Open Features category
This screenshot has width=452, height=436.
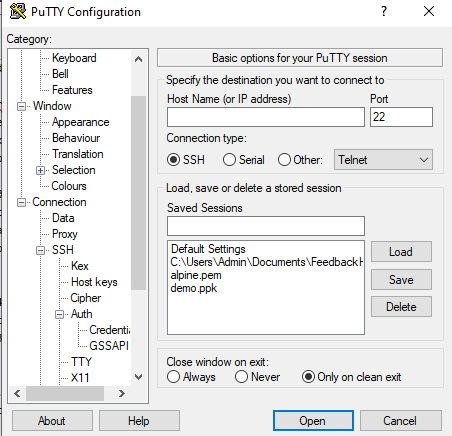click(x=72, y=90)
